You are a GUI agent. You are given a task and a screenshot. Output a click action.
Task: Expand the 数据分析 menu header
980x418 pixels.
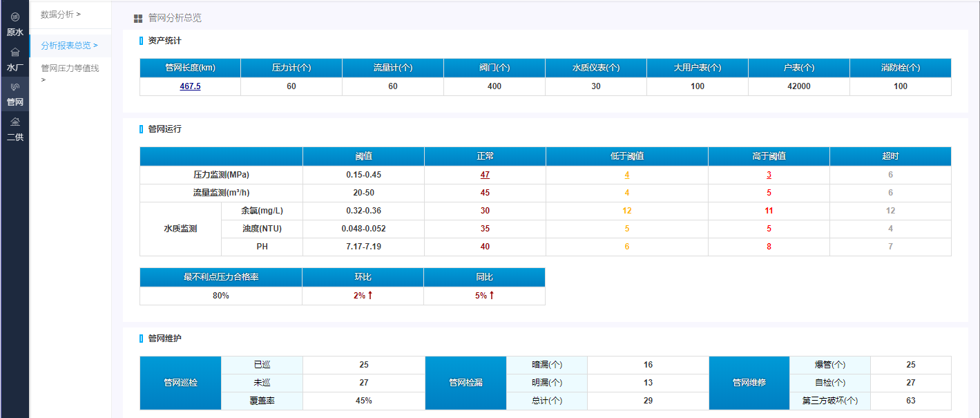click(x=61, y=15)
